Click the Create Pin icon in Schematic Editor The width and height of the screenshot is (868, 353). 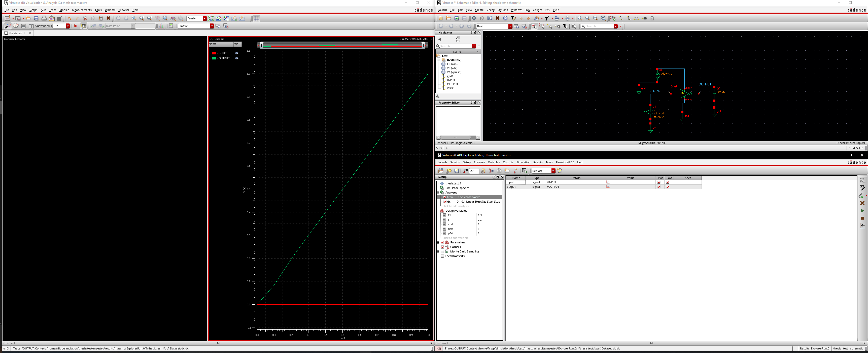coord(645,18)
